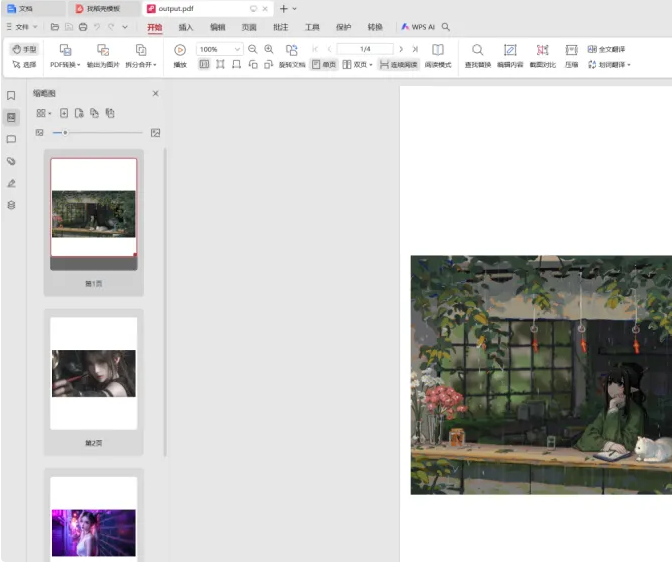Image resolution: width=672 pixels, height=565 pixels.
Task: Open the comments panel icon in sidebar
Action: (11, 139)
